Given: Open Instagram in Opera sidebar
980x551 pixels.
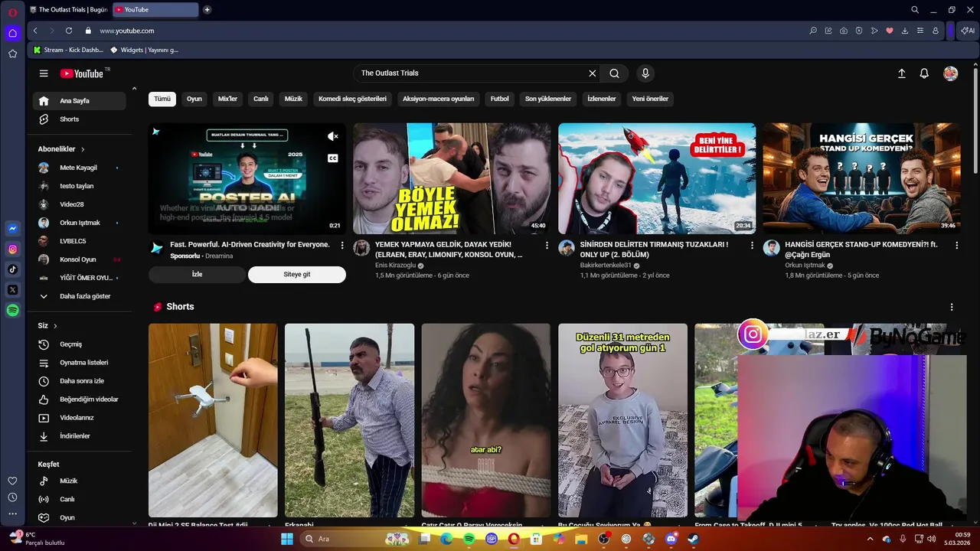Looking at the screenshot, I should coord(12,249).
